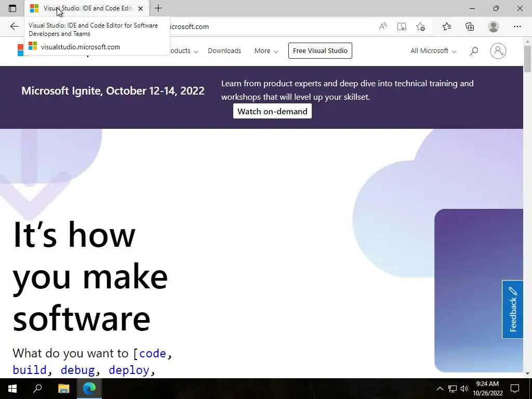
Task: Open File Explorer from taskbar
Action: pos(63,389)
